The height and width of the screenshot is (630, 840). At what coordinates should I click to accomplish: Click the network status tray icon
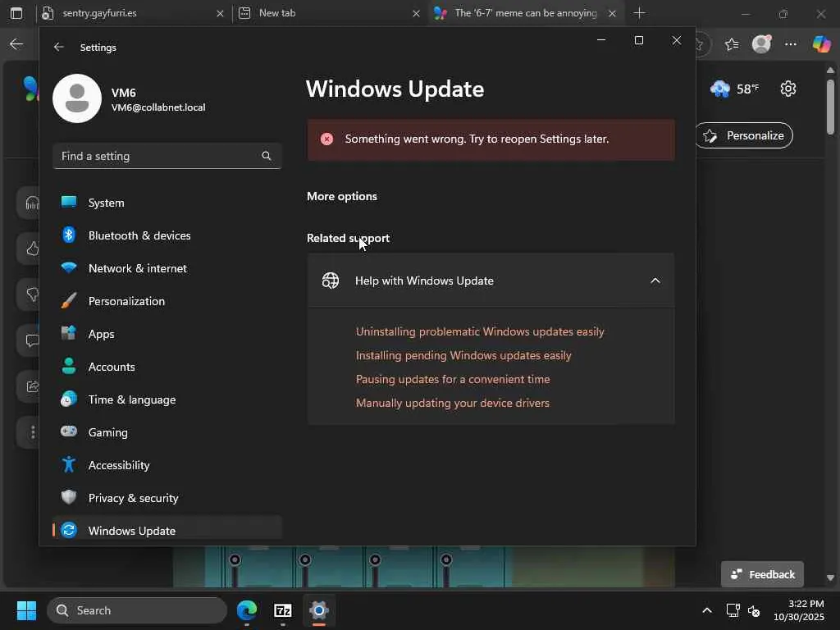pos(733,610)
